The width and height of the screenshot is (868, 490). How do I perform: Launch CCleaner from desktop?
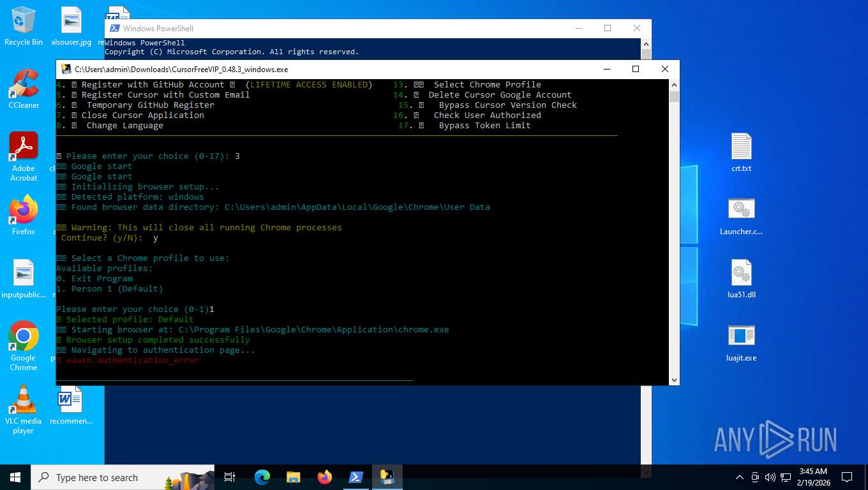24,89
